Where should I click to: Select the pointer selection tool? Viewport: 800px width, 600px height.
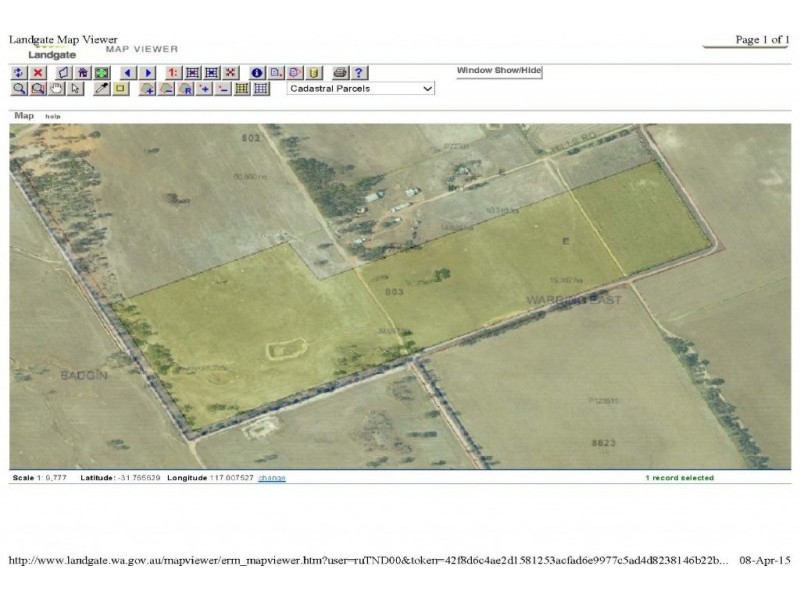[x=74, y=89]
